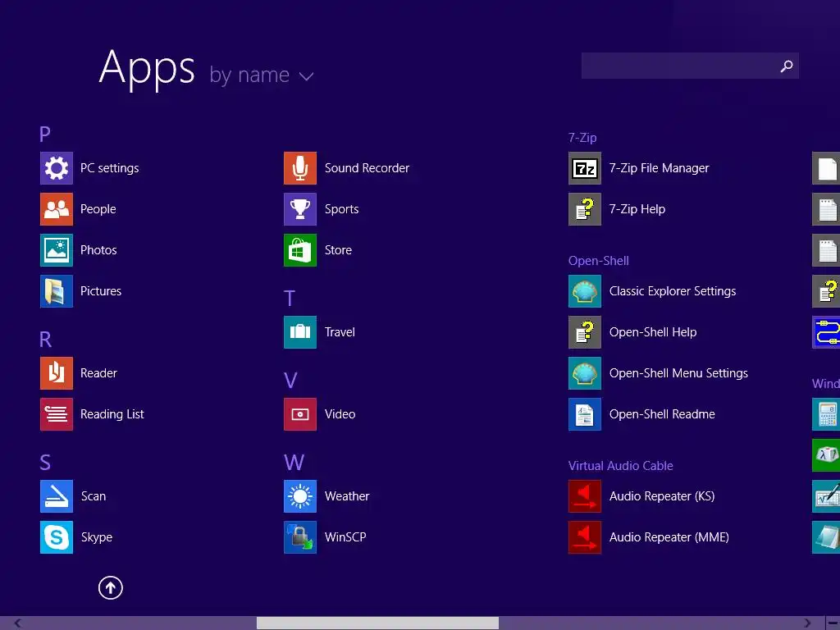Click the up arrow to return to Start
The width and height of the screenshot is (840, 630).
click(111, 587)
